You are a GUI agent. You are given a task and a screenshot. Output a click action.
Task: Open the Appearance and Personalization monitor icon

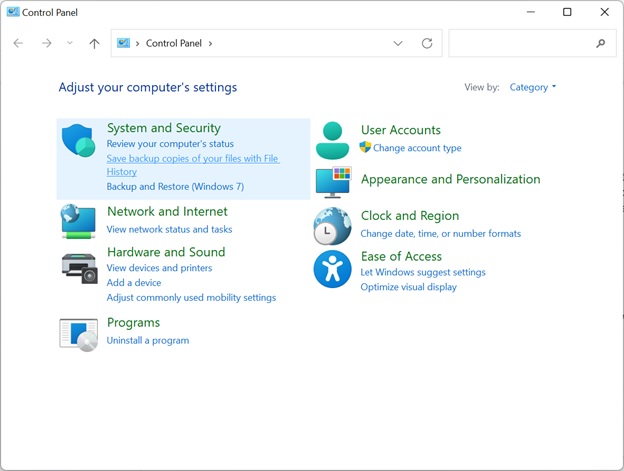(333, 182)
